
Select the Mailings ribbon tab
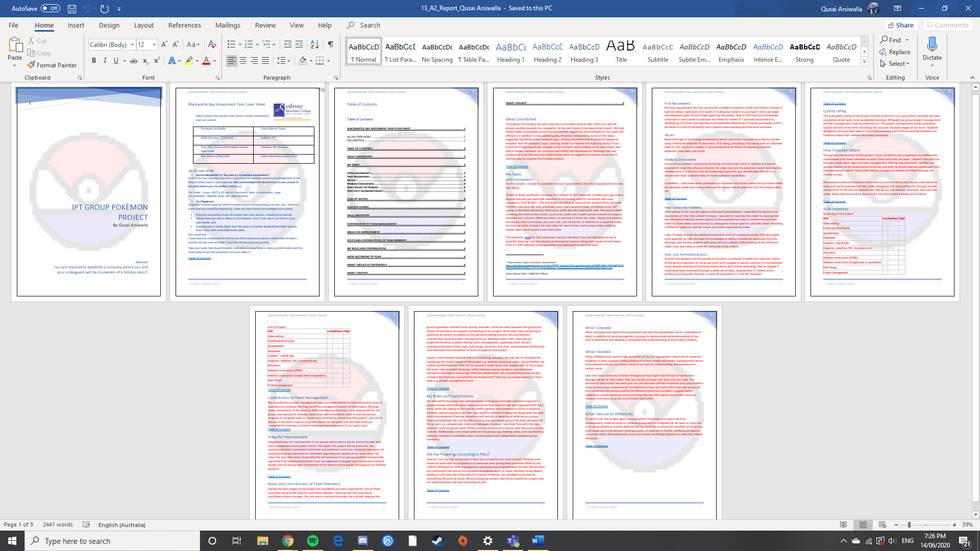[228, 25]
